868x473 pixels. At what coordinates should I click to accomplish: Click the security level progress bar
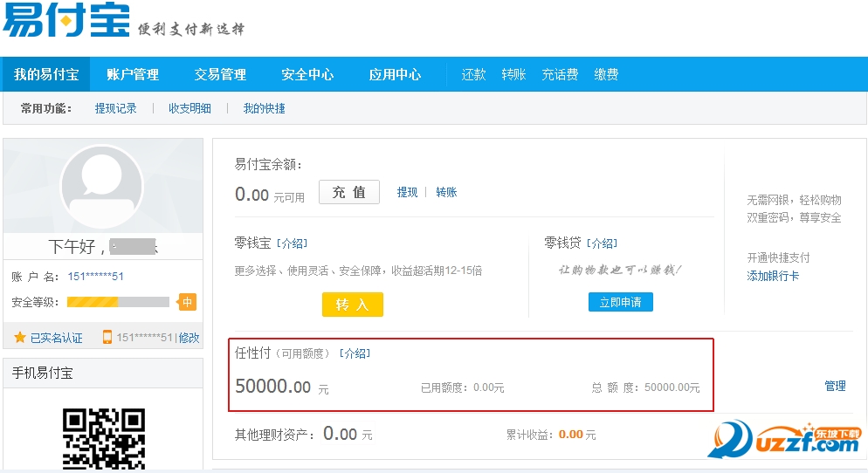(118, 302)
